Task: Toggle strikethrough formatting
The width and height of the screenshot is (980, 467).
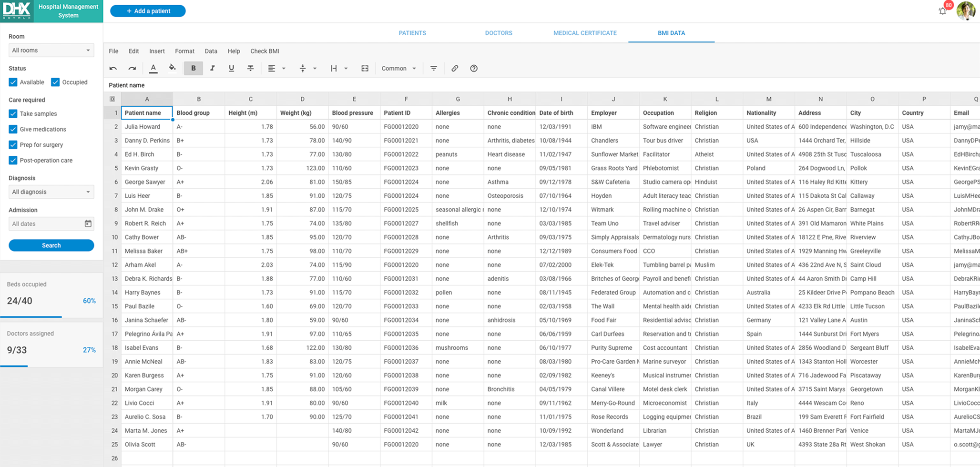Action: [250, 68]
